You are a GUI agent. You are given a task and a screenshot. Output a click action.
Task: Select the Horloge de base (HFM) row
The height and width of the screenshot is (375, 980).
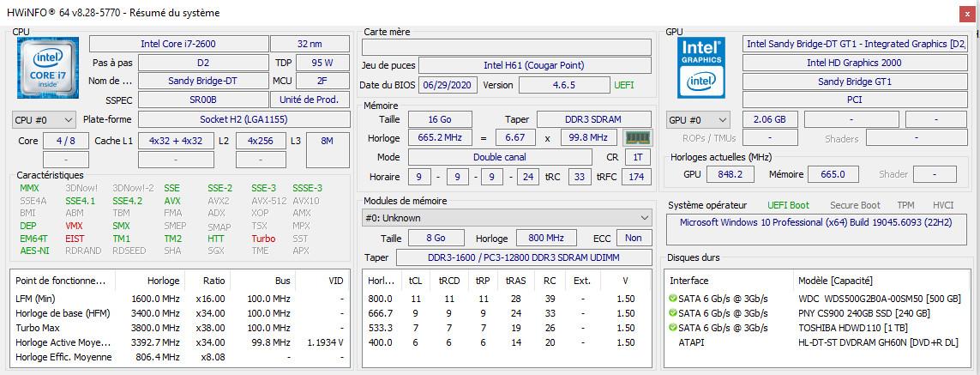pyautogui.click(x=179, y=313)
